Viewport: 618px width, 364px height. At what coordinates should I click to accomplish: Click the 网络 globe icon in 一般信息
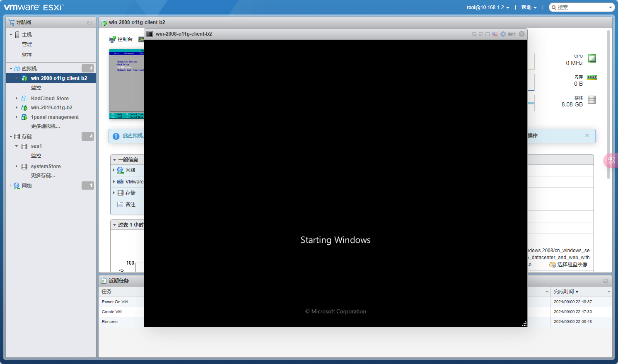(120, 170)
